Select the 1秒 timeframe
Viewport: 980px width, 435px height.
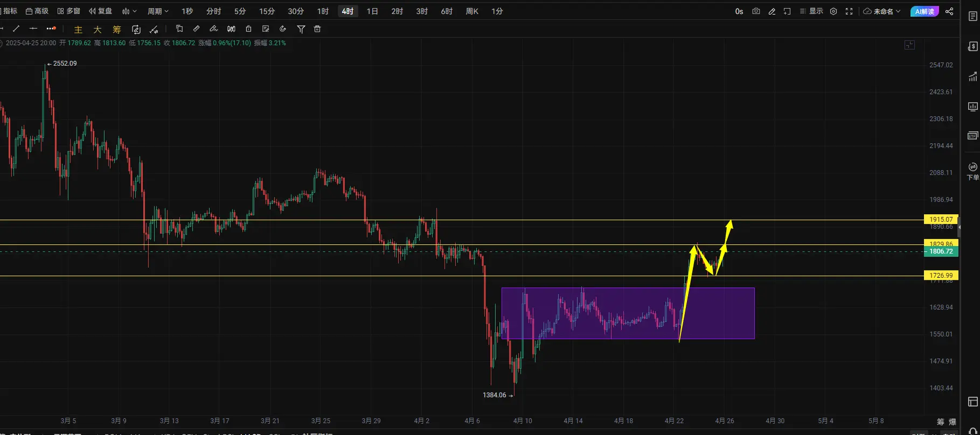coord(187,11)
